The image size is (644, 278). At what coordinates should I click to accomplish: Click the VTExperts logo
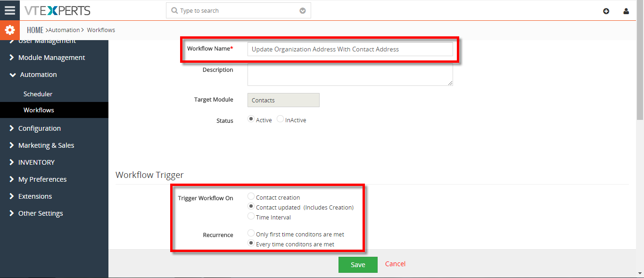(57, 10)
